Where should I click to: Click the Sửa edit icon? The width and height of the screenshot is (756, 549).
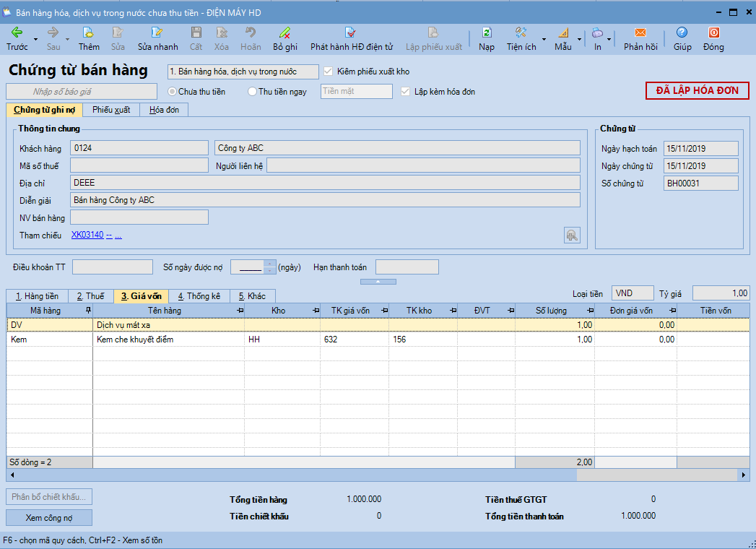click(x=118, y=33)
